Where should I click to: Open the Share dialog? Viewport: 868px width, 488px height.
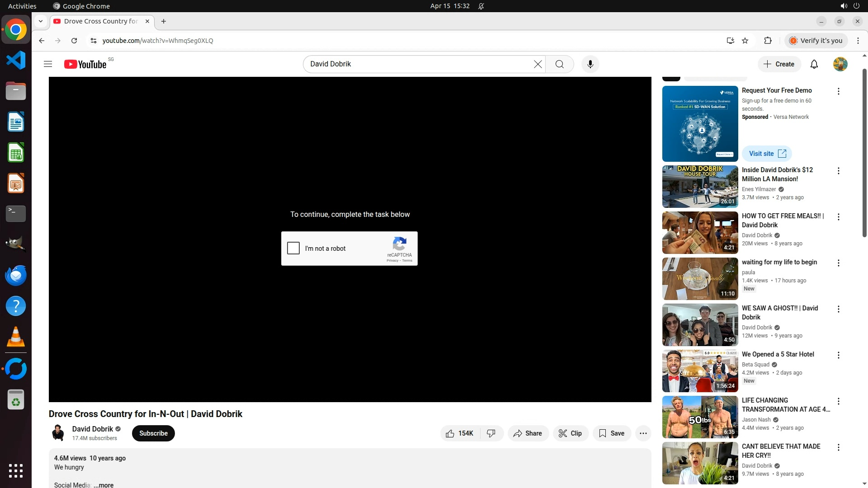pyautogui.click(x=528, y=433)
